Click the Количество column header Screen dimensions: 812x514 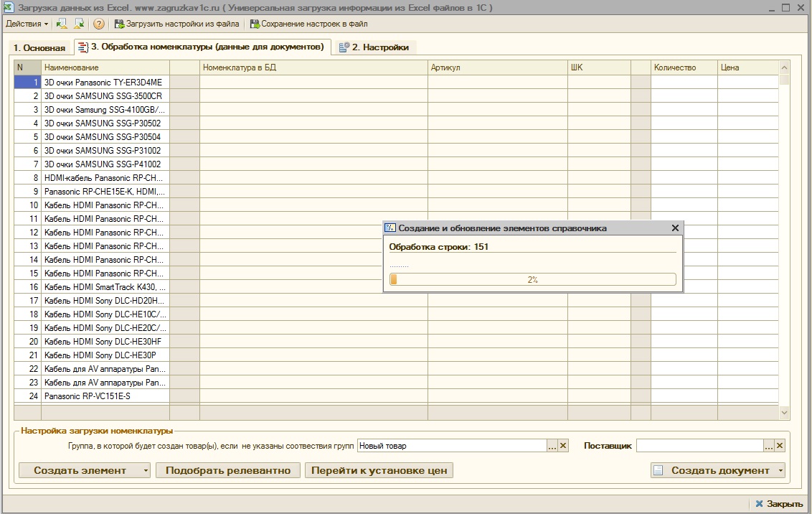[x=684, y=67]
